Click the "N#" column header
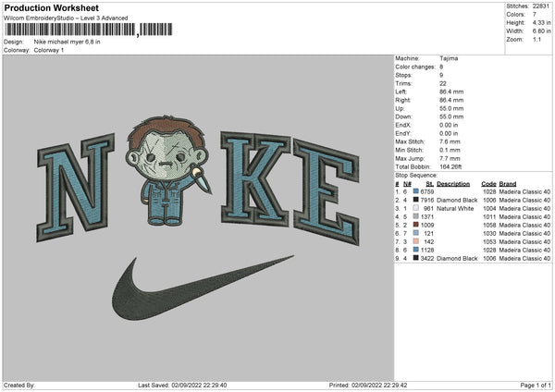This screenshot has height=392, width=555. (407, 184)
